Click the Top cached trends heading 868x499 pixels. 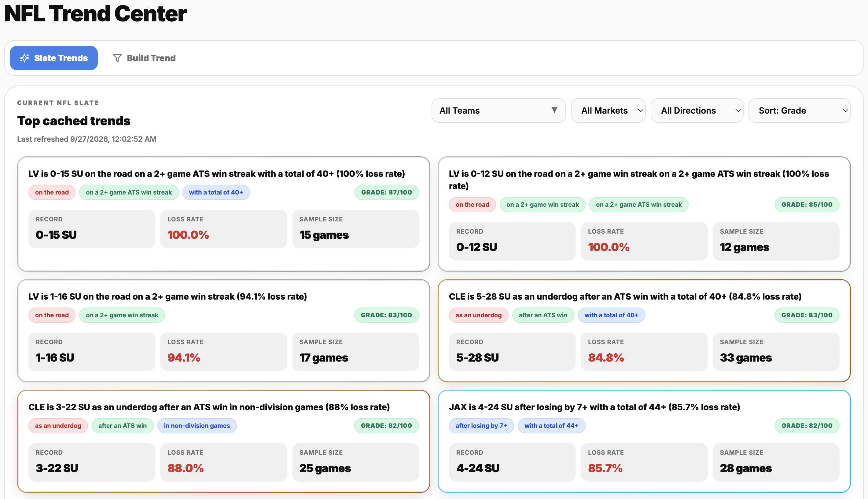[74, 121]
